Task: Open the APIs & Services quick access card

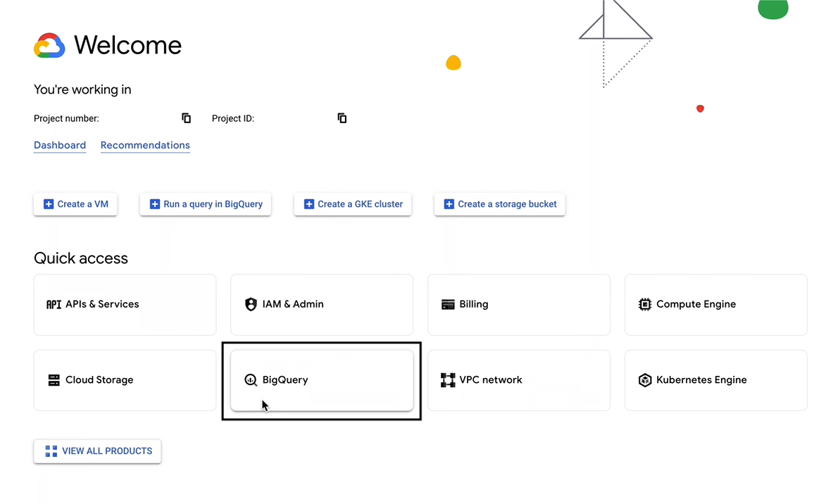Action: pos(125,305)
